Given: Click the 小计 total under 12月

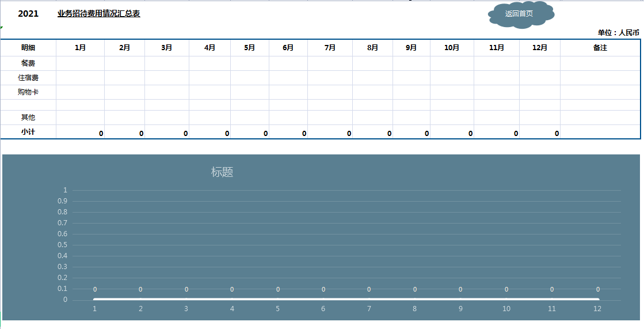Looking at the screenshot, I should (540, 132).
